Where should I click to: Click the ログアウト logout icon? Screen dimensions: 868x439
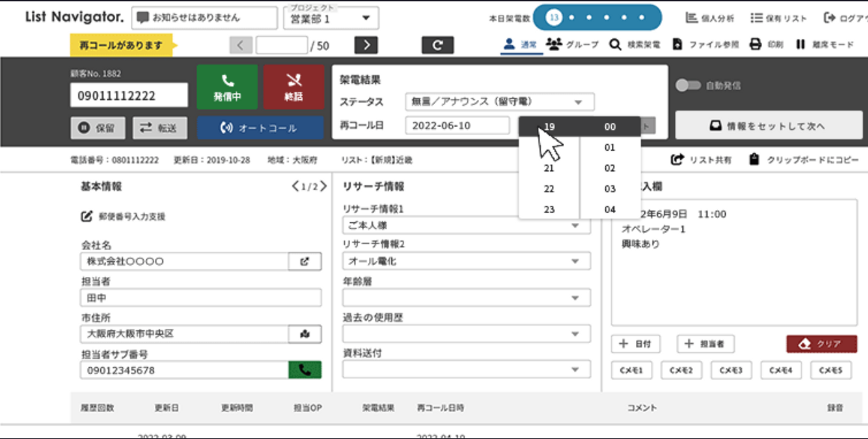830,18
